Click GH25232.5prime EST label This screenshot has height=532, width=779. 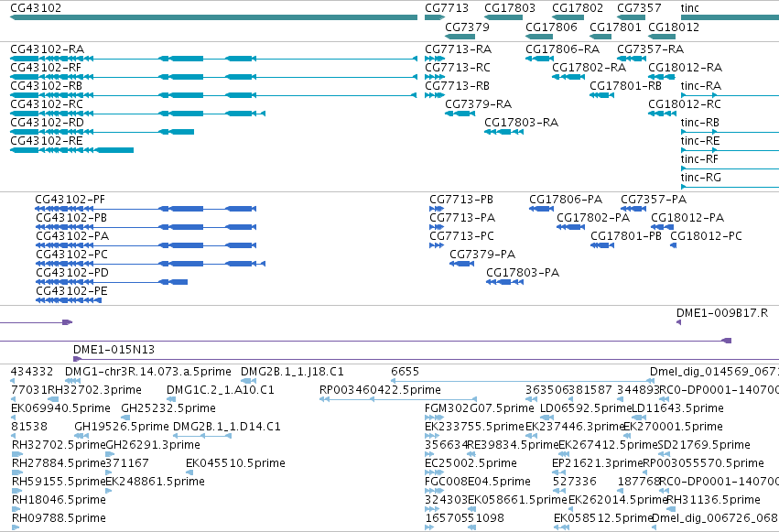coord(168,408)
